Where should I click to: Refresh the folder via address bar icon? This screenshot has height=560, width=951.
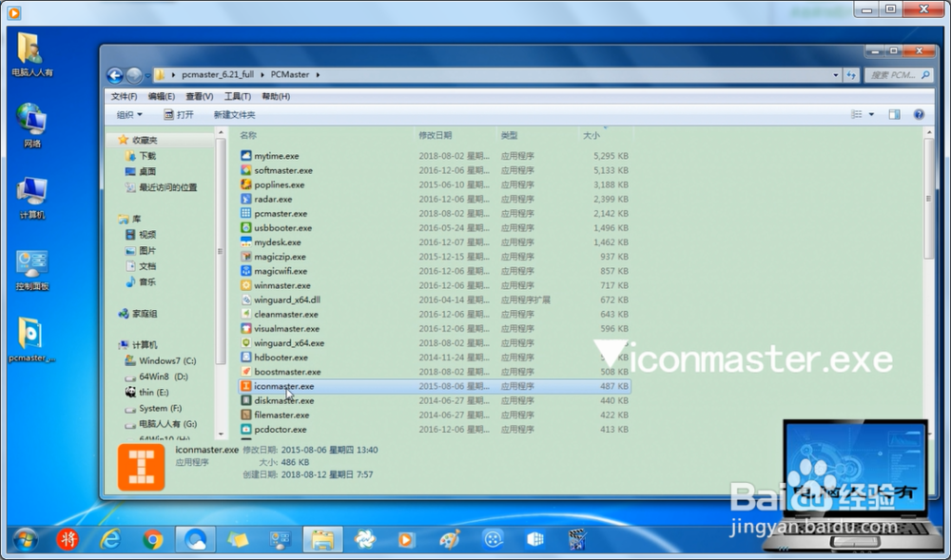click(851, 75)
